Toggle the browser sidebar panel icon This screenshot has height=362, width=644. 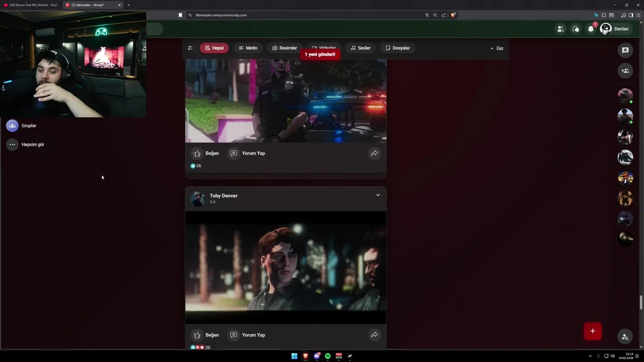[631, 15]
